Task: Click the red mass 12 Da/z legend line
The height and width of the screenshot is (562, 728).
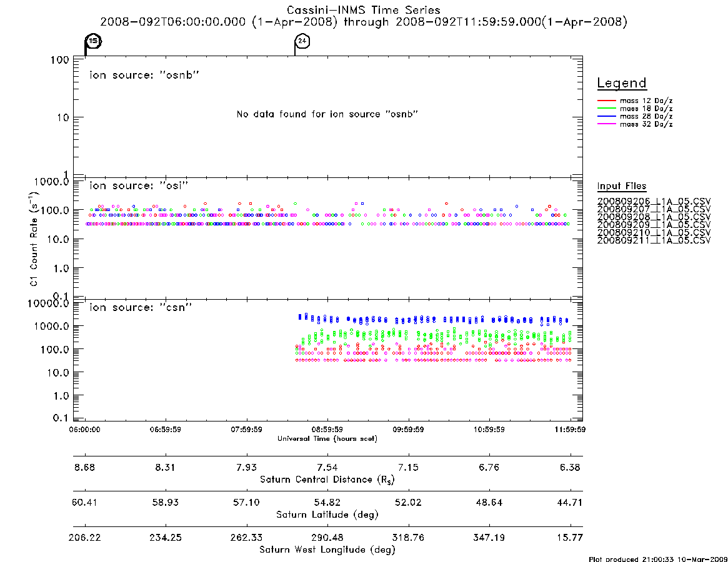Action: pos(606,101)
